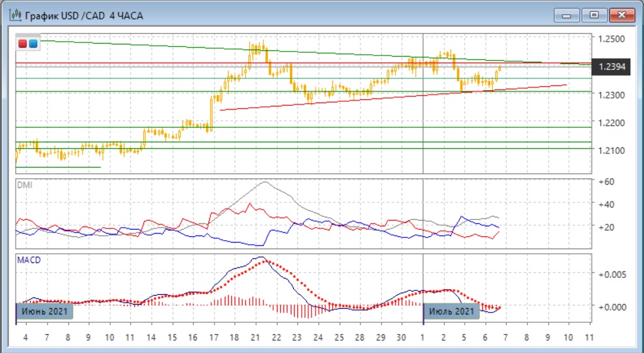Click date 17 on the time axis
The height and width of the screenshot is (353, 644).
pos(213,338)
